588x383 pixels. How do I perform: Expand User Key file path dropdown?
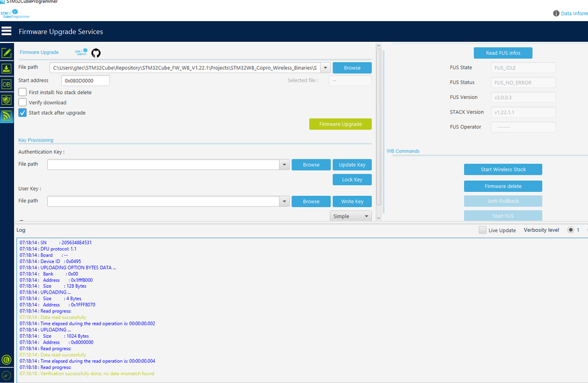[284, 201]
